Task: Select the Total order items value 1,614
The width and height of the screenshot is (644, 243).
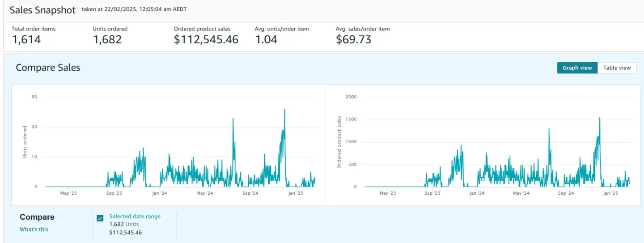Action: tap(26, 39)
